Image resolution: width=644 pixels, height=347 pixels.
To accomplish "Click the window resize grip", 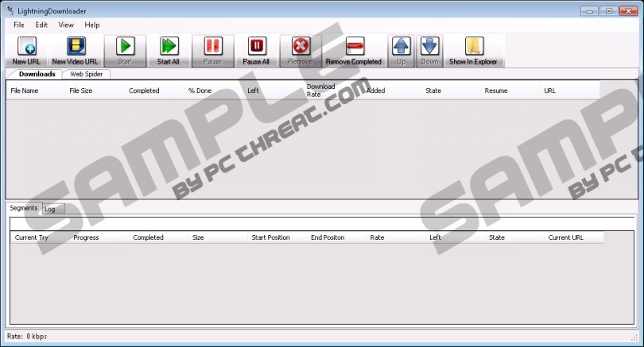I will coord(634,337).
